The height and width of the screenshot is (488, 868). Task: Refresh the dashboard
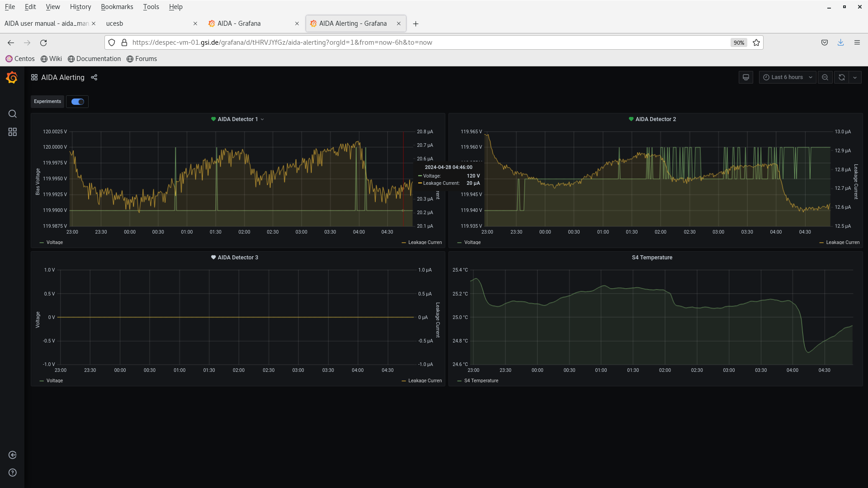pyautogui.click(x=841, y=77)
